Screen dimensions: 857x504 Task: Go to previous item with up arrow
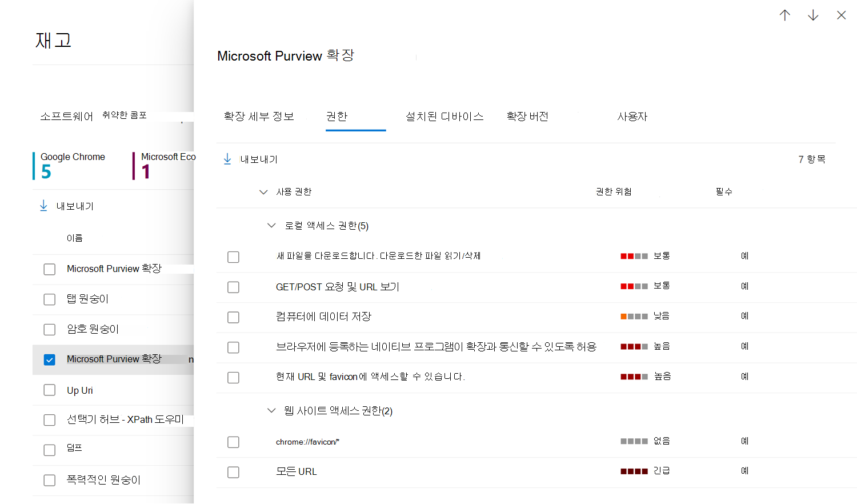pyautogui.click(x=785, y=15)
